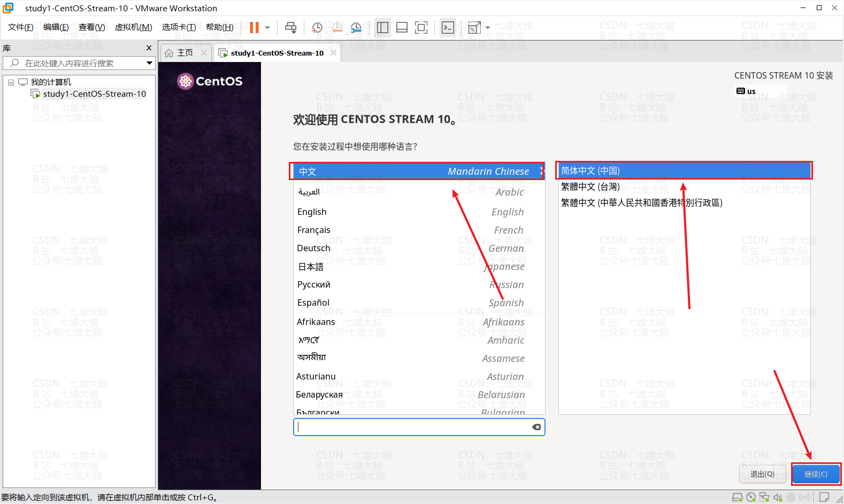The width and height of the screenshot is (844, 504).
Task: Open the 帮助(H) menu
Action: pos(219,27)
